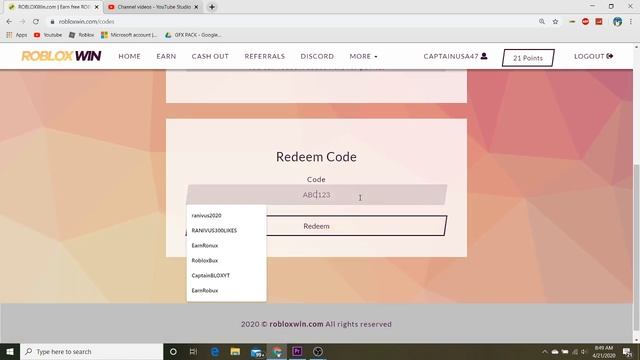The width and height of the screenshot is (640, 360).
Task: Click the Redeem button
Action: click(x=316, y=226)
